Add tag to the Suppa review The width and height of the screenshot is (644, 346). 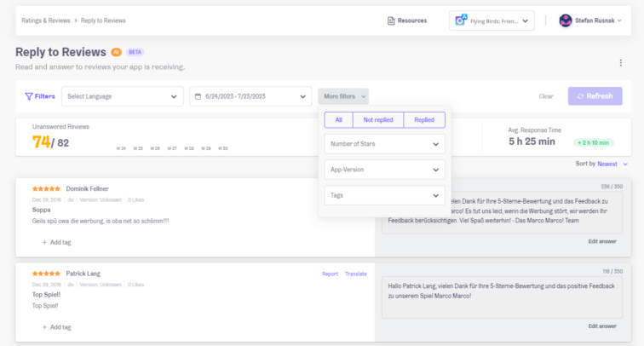pos(57,242)
